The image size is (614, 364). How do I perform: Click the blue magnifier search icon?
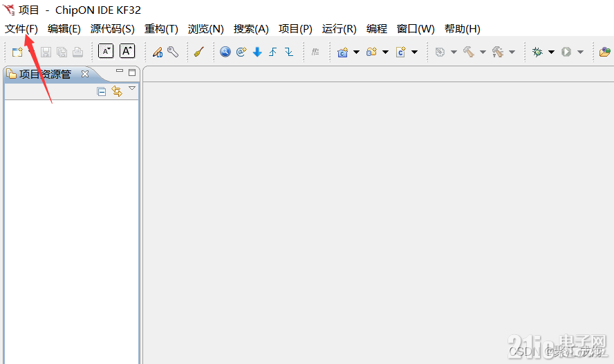point(225,52)
